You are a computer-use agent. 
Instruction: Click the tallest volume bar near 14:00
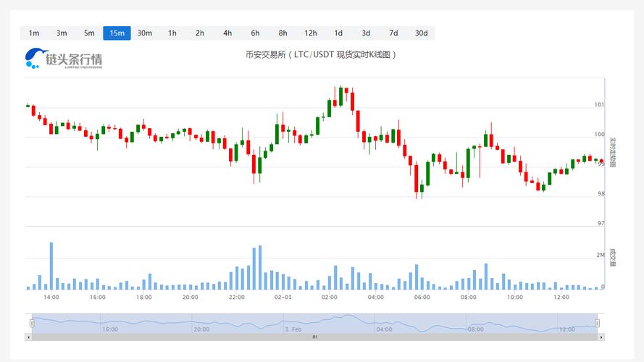click(51, 266)
